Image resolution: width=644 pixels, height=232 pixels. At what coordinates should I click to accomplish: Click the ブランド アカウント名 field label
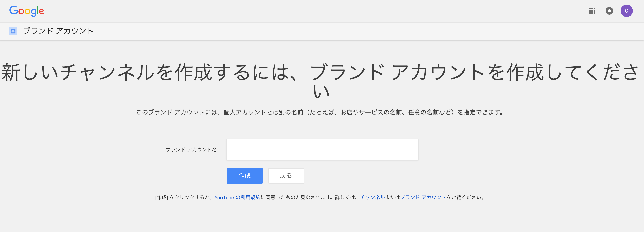coord(191,149)
